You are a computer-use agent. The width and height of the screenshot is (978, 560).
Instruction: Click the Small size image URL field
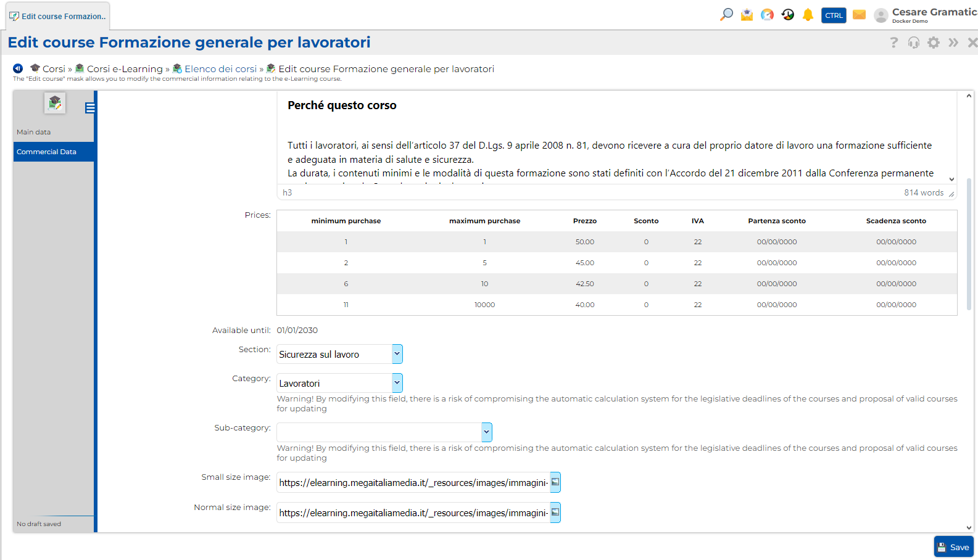pyautogui.click(x=413, y=483)
